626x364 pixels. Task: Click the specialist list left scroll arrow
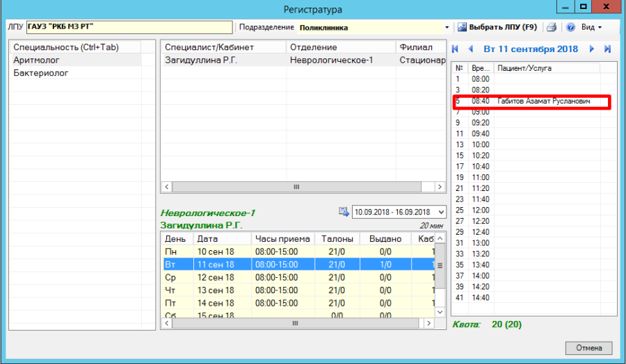pyautogui.click(x=166, y=187)
